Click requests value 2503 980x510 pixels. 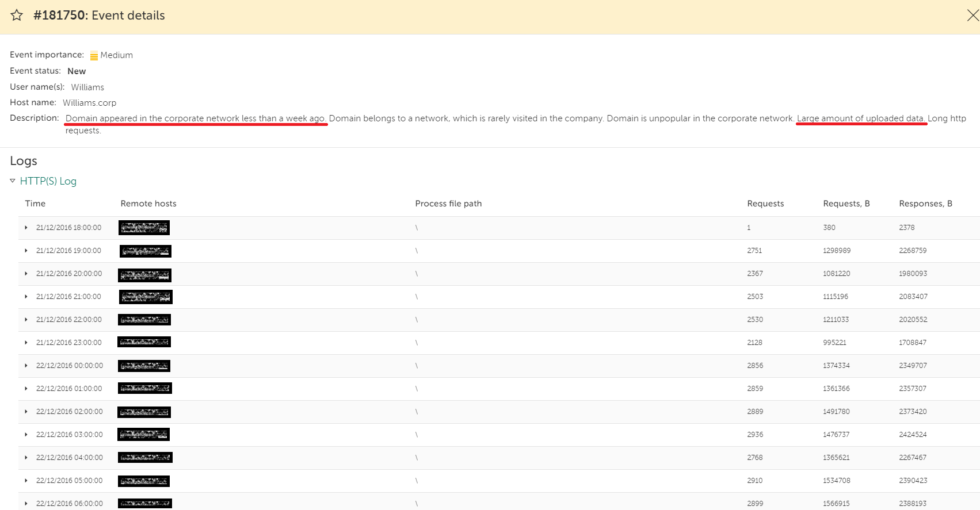click(755, 297)
